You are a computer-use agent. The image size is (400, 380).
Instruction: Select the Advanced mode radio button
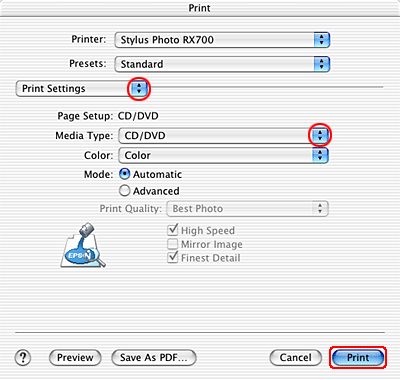(x=124, y=191)
